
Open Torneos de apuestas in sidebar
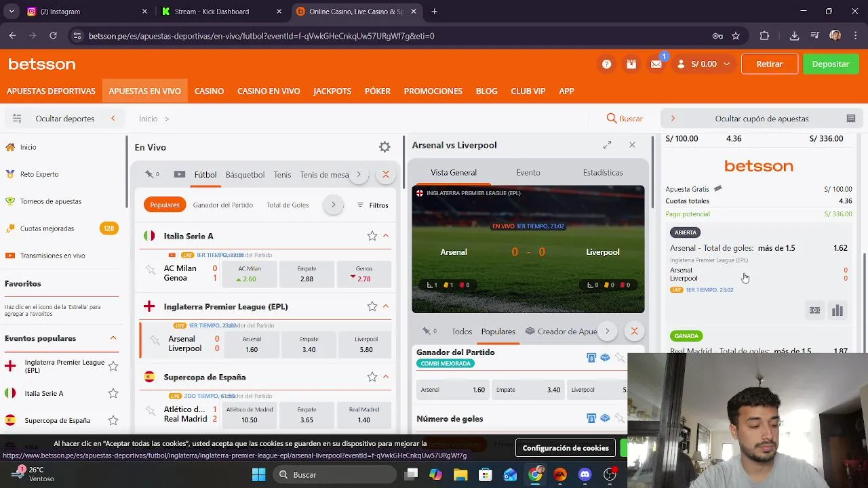tap(51, 201)
